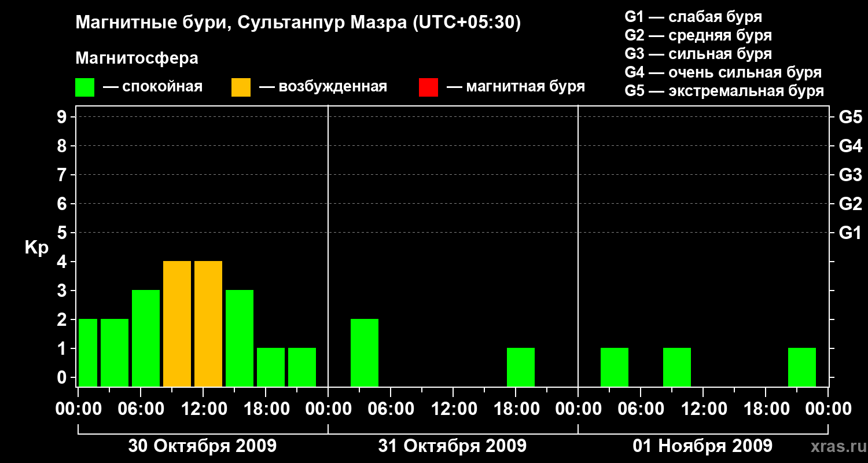The width and height of the screenshot is (868, 463).
Task: Click the green Kp 1 bar on 31 October
Action: coord(521,367)
